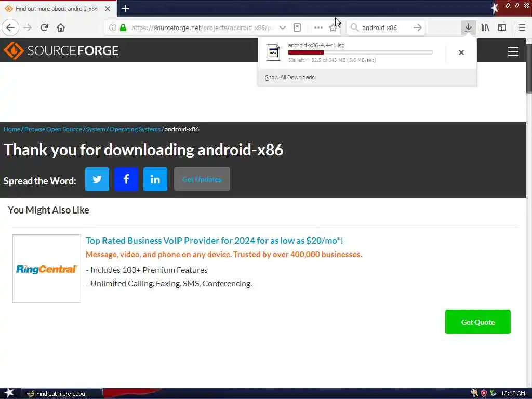
Task: Close the 'Find out more about android-x86' tab
Action: pyautogui.click(x=108, y=9)
